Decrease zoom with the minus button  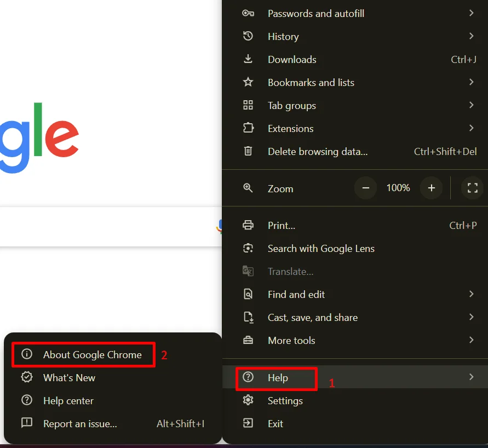click(366, 188)
